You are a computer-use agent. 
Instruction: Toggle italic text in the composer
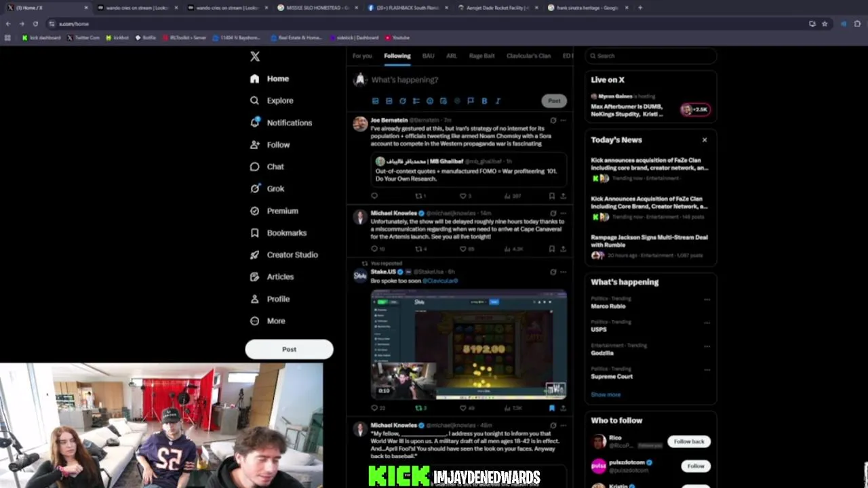tap(498, 101)
